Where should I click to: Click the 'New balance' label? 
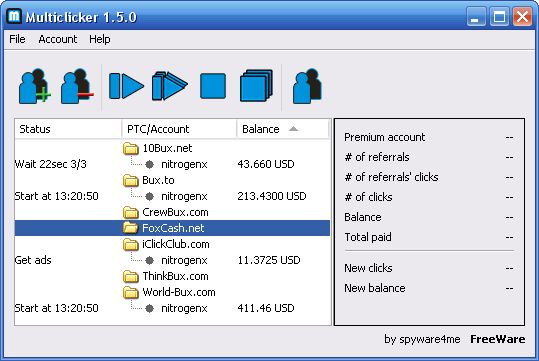pos(375,288)
